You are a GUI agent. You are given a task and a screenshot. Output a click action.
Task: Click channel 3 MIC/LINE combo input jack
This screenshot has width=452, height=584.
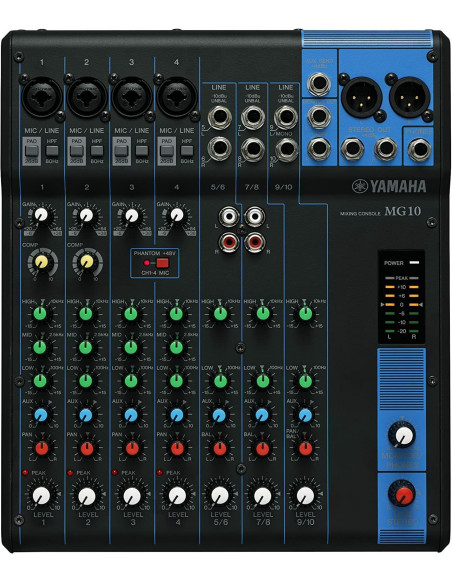pyautogui.click(x=131, y=97)
